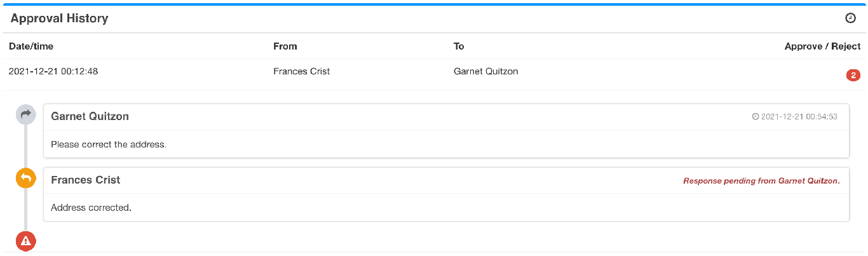Click the Date/time column header

tap(31, 46)
